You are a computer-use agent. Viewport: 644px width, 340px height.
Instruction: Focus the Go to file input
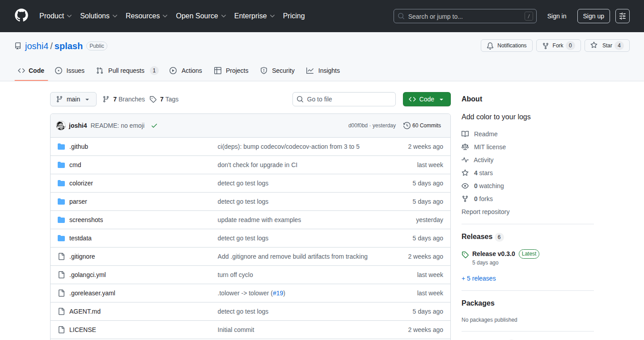344,99
